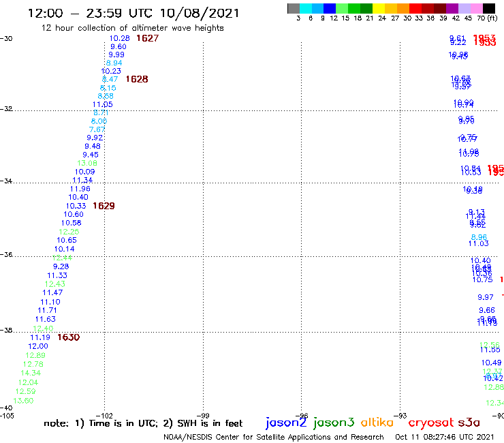The width and height of the screenshot is (504, 443).
Task: Click the green value 13.60
Action: coord(23,401)
